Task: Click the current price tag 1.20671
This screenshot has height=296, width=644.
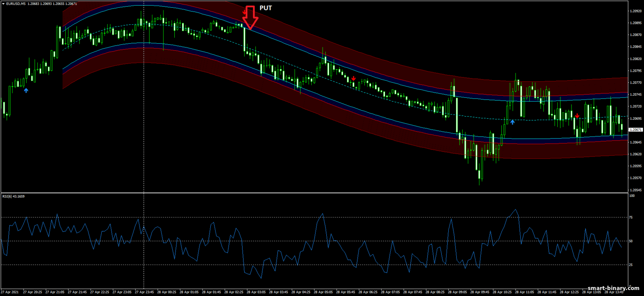Action: tap(635, 130)
